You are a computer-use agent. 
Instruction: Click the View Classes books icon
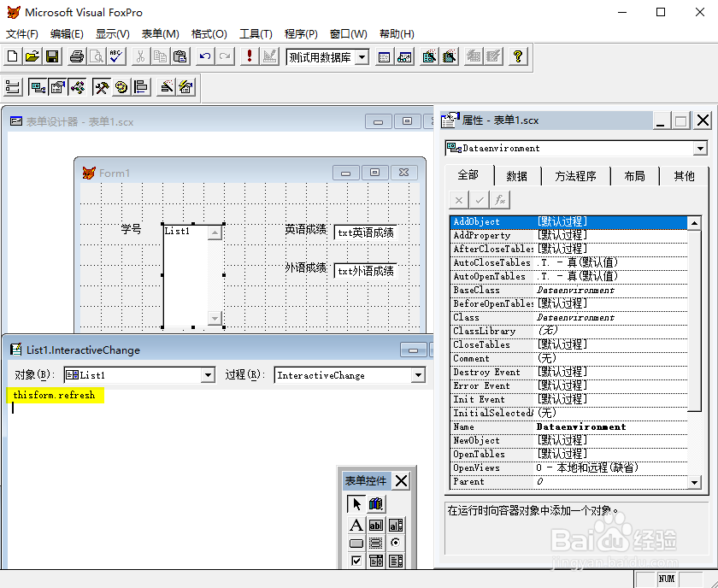[x=376, y=504]
